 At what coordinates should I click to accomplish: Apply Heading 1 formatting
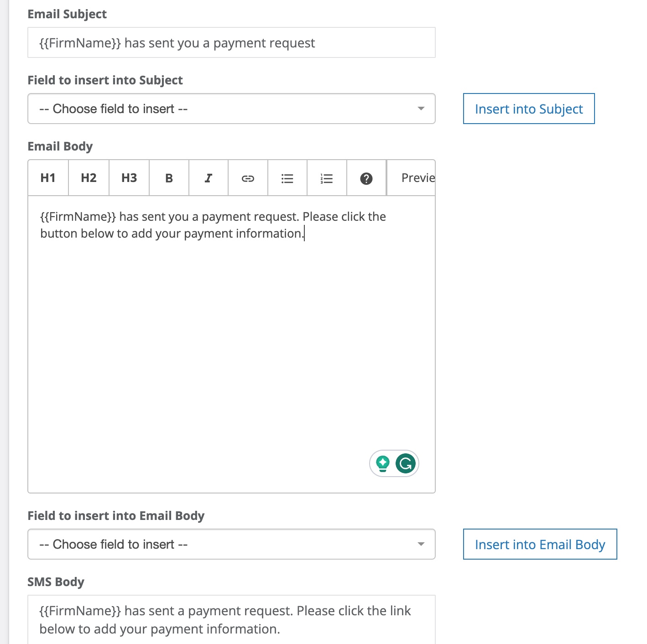pos(48,178)
